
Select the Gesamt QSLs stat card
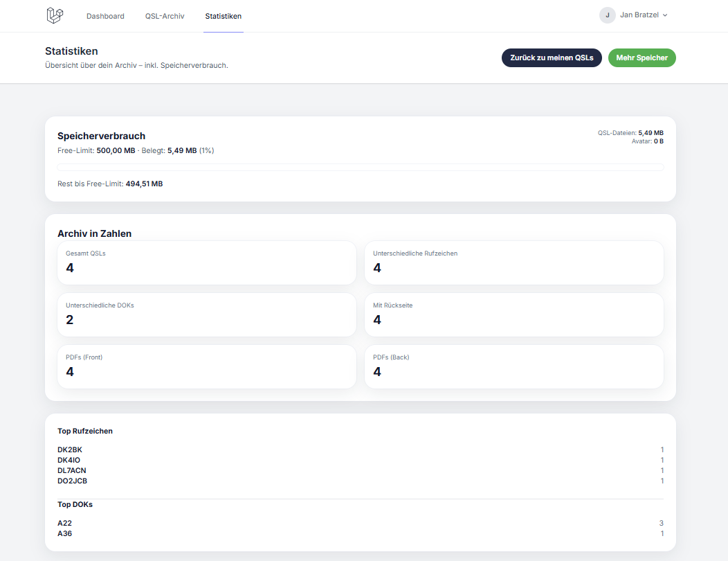[x=206, y=262]
